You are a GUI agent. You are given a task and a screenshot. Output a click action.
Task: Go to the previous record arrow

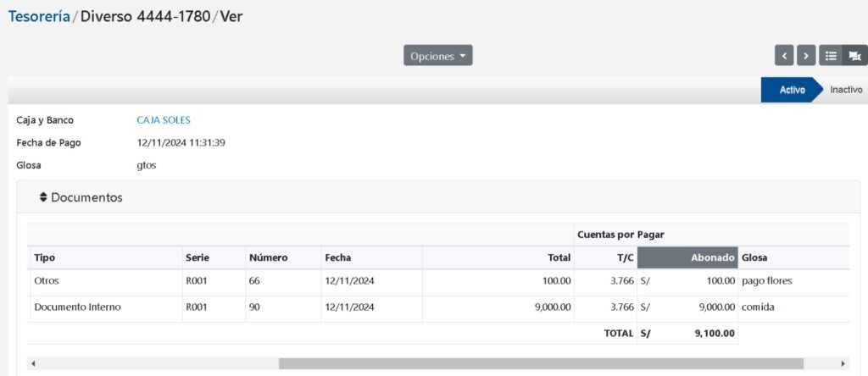pyautogui.click(x=784, y=56)
